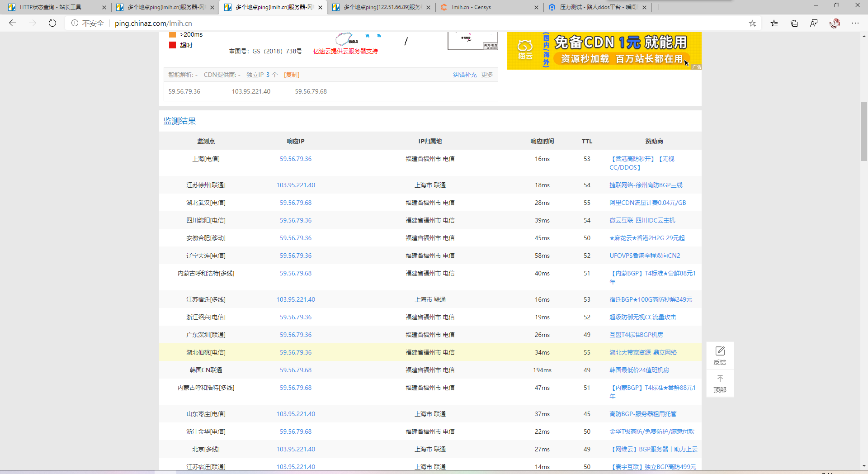The image size is (868, 474).
Task: Click the 顶部 back-to-top icon
Action: pos(720,383)
